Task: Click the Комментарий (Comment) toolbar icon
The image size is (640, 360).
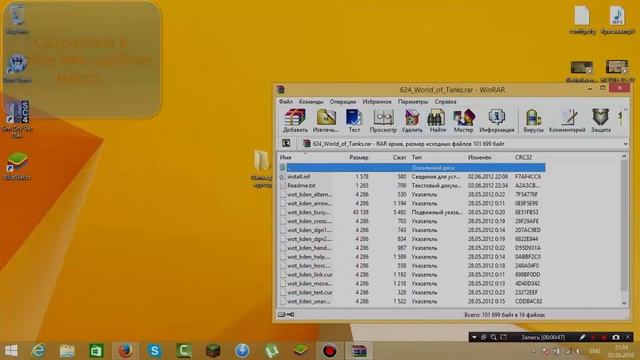Action: click(567, 121)
